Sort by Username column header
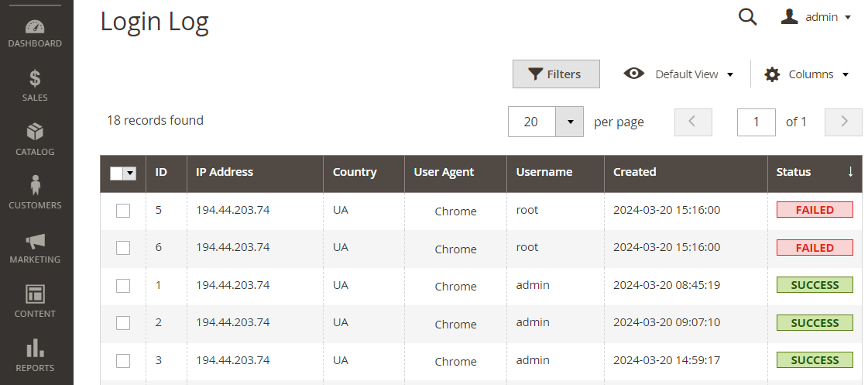 coord(555,174)
